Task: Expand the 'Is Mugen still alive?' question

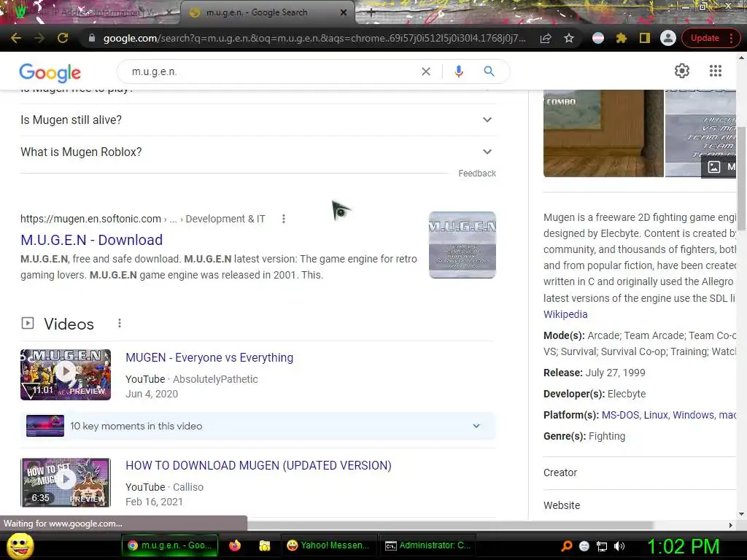Action: pos(258,120)
